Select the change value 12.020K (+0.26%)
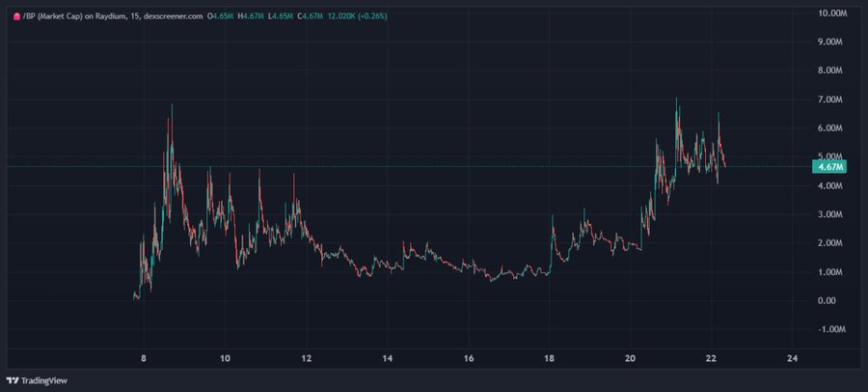The image size is (868, 392). pyautogui.click(x=357, y=16)
